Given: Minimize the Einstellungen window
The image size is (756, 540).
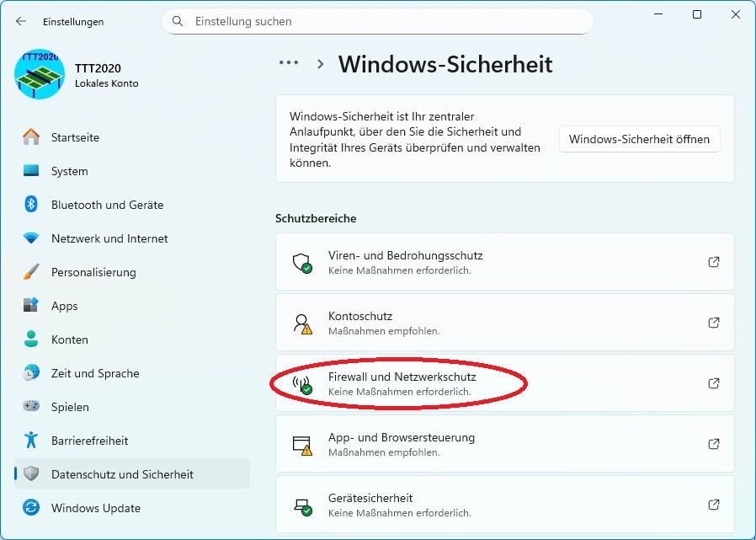Looking at the screenshot, I should pyautogui.click(x=658, y=14).
